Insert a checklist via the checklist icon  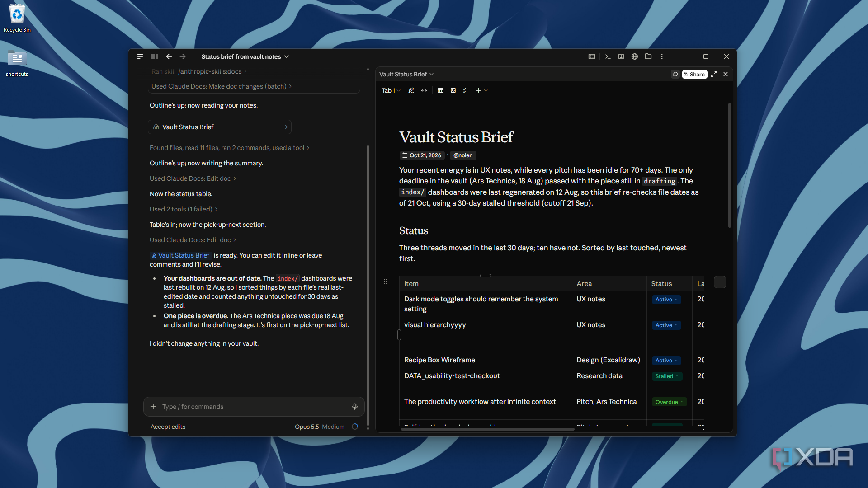click(466, 90)
